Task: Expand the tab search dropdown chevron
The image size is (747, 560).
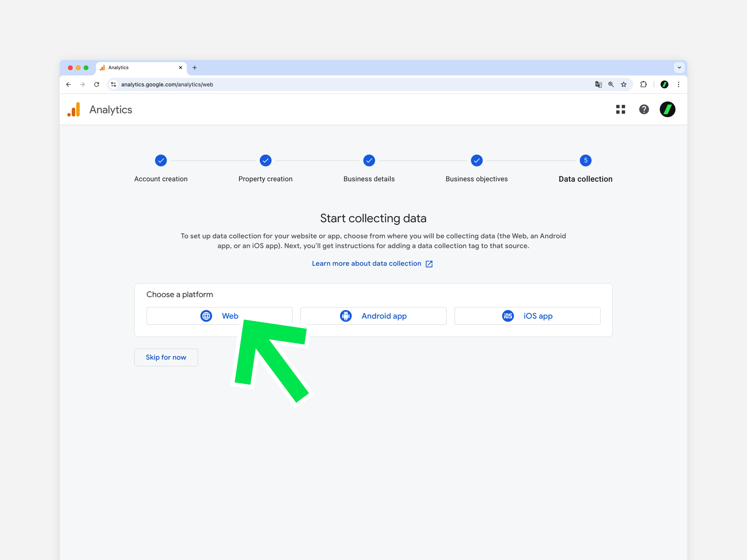Action: click(x=679, y=67)
